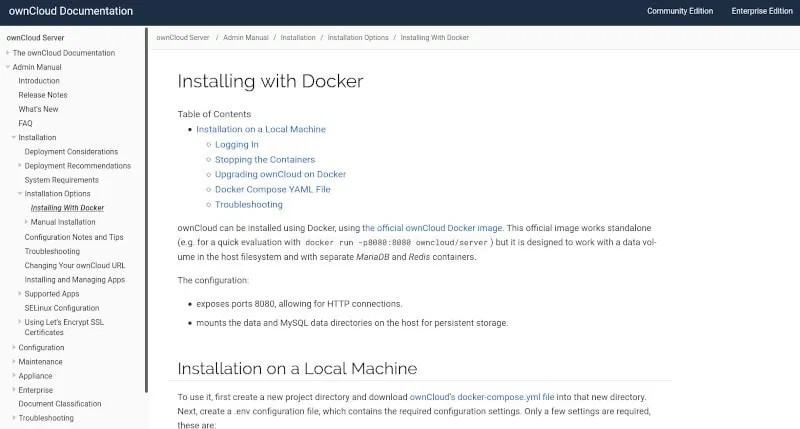Jump to Stopping the Containers section

point(265,160)
